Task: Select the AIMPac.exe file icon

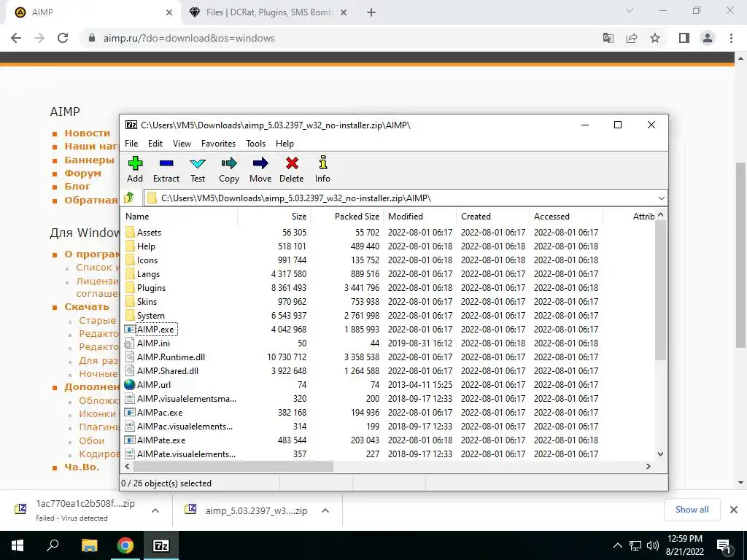Action: tap(130, 413)
